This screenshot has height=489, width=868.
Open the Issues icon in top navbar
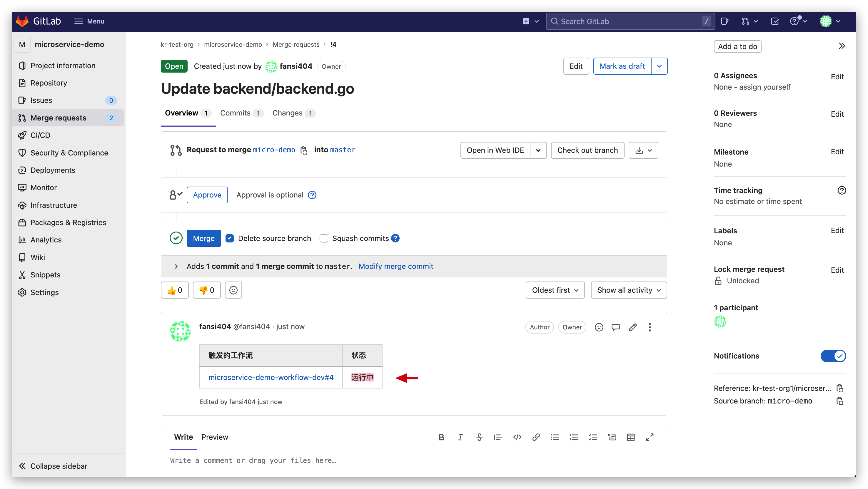tap(725, 21)
